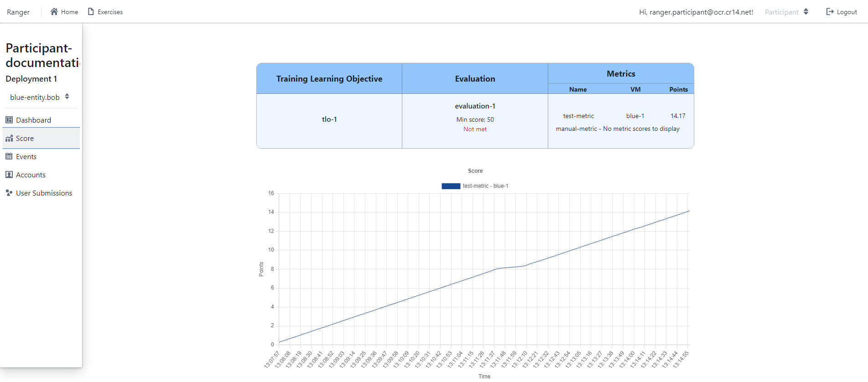Click the Events calendar icon
The height and width of the screenshot is (382, 868).
pos(9,156)
